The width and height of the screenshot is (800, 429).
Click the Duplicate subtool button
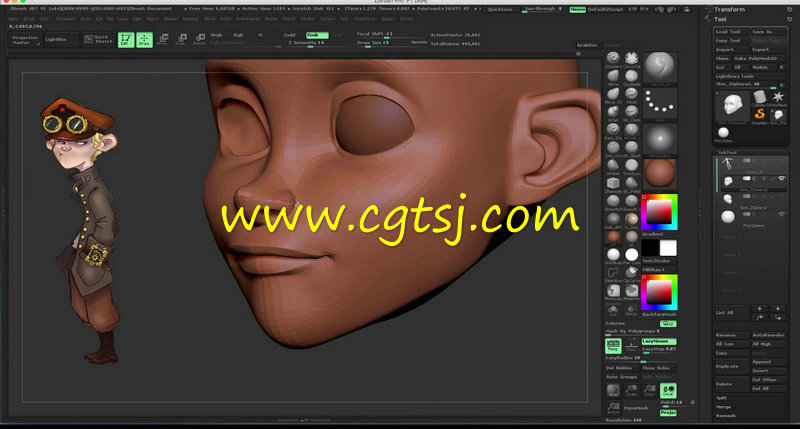[732, 366]
